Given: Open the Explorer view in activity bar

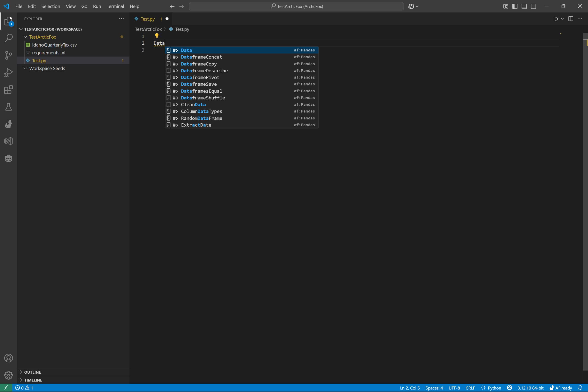Looking at the screenshot, I should pyautogui.click(x=8, y=21).
